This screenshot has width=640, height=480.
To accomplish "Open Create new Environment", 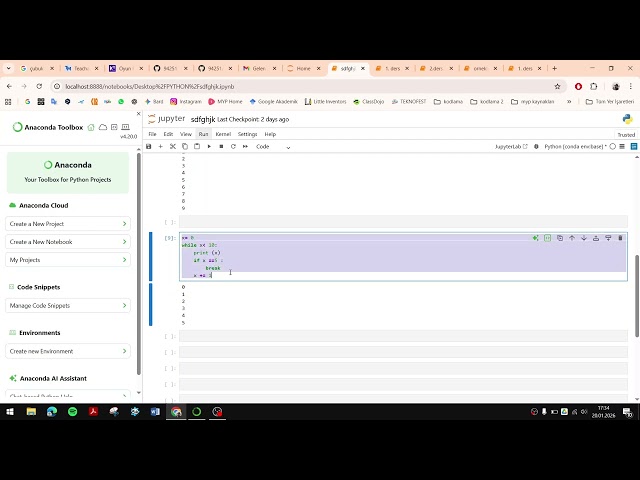I will (68, 351).
